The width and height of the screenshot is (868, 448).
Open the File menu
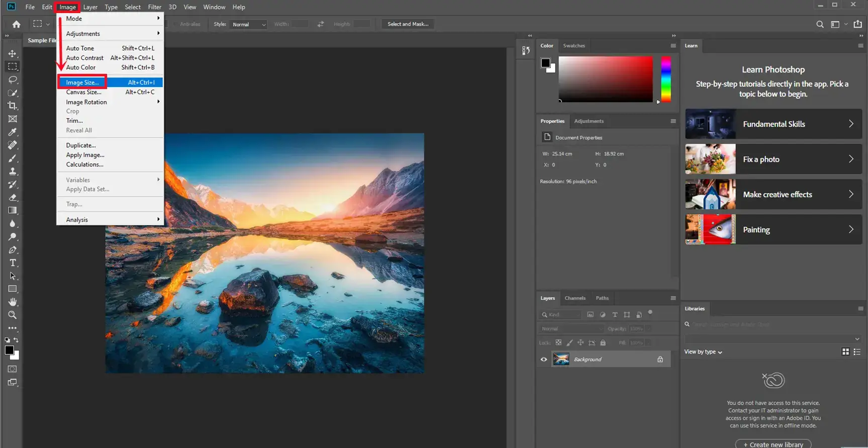coord(30,7)
